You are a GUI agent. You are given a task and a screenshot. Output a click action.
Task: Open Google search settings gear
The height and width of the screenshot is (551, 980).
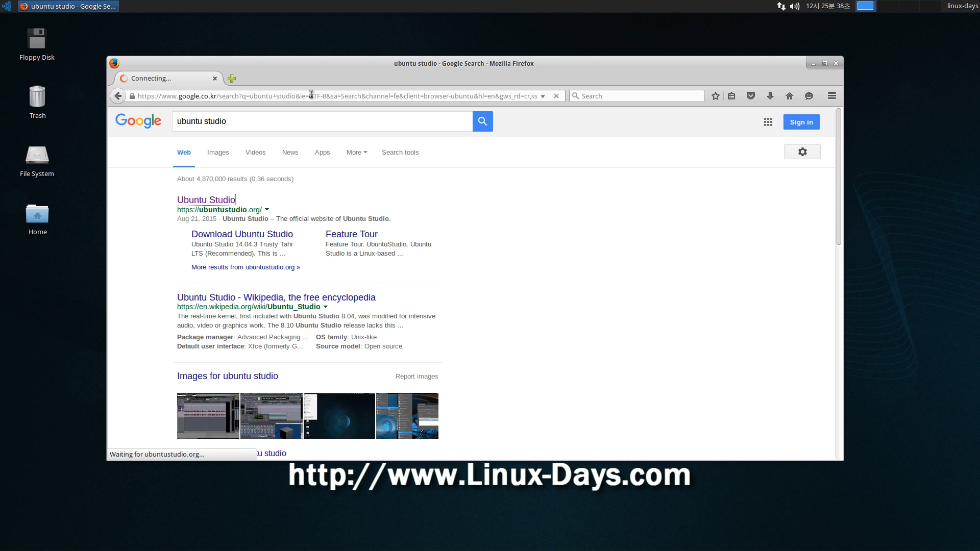(x=802, y=152)
